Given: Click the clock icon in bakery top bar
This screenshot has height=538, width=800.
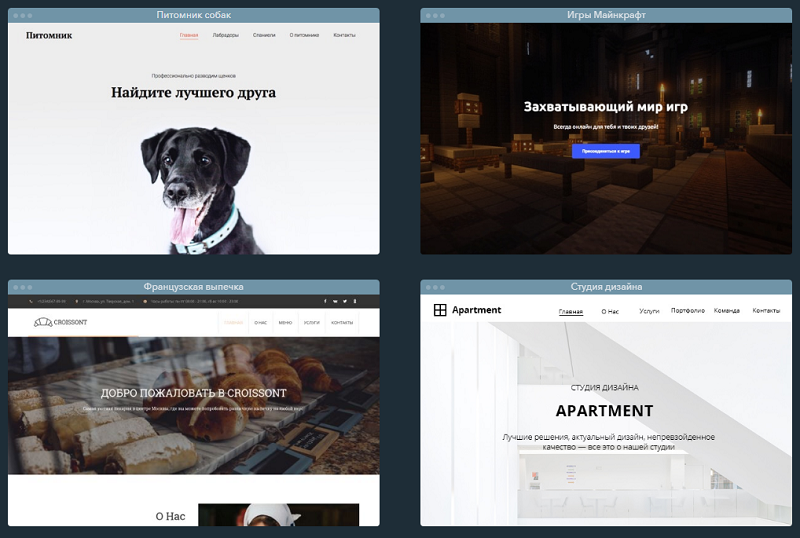Looking at the screenshot, I should click(x=145, y=301).
